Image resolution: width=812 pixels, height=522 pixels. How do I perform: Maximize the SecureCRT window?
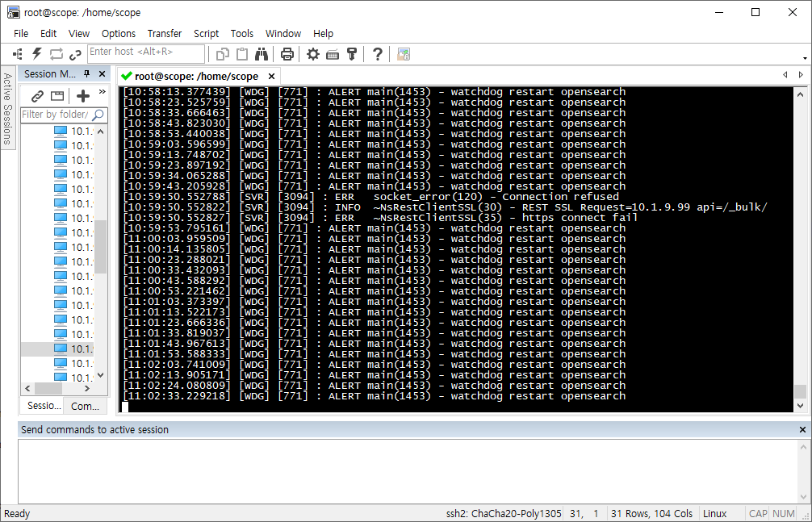coord(755,12)
